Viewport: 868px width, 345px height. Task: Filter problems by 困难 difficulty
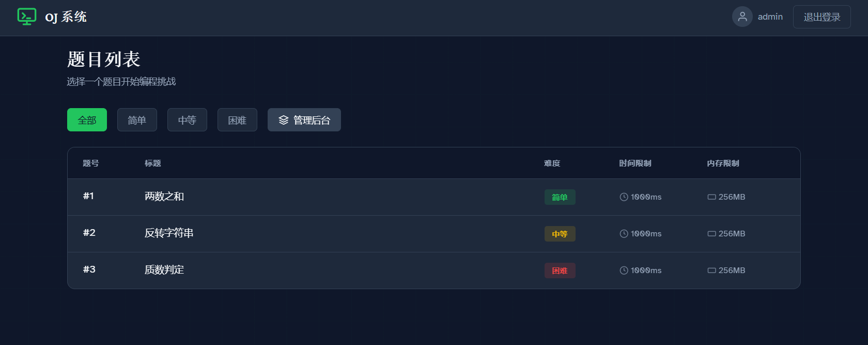[237, 120]
